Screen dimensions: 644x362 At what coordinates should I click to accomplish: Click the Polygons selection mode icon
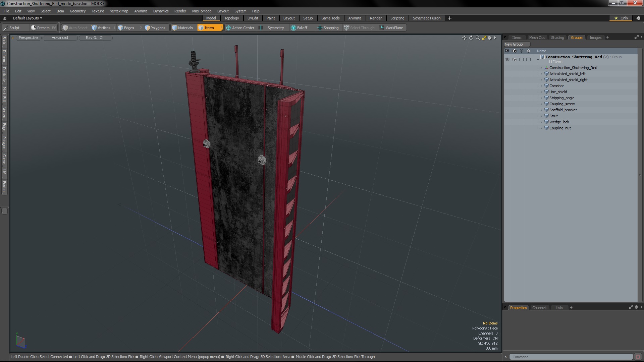coord(155,28)
